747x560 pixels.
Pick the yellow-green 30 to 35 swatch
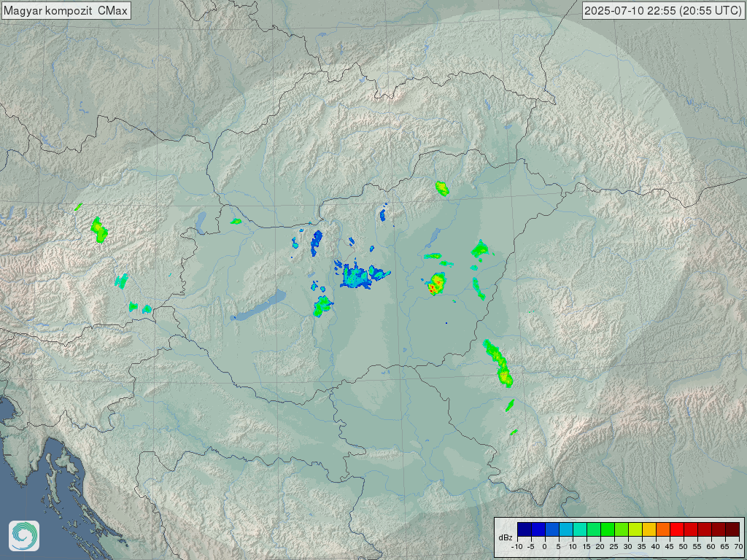pos(635,529)
